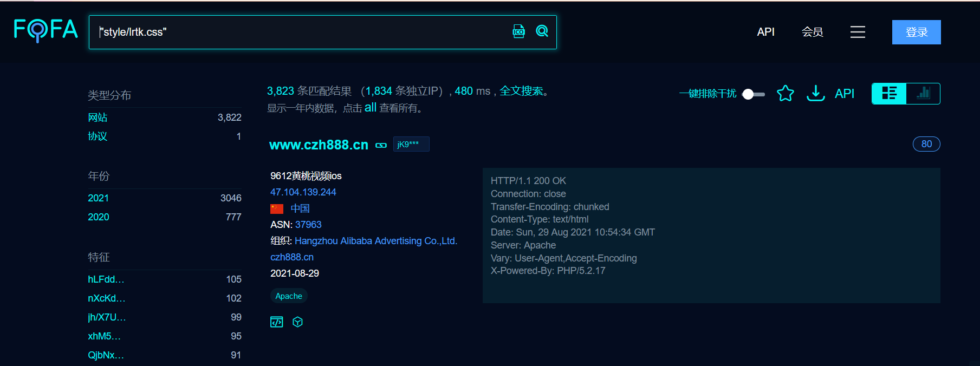Click the 全文搜索 link
Viewport: 980px width, 366px height.
522,91
